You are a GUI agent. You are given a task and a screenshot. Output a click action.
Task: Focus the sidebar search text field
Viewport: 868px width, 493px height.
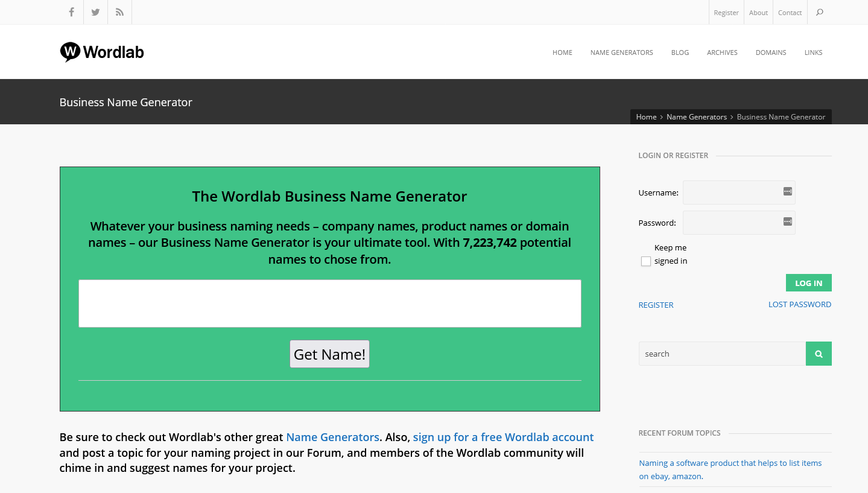click(722, 354)
